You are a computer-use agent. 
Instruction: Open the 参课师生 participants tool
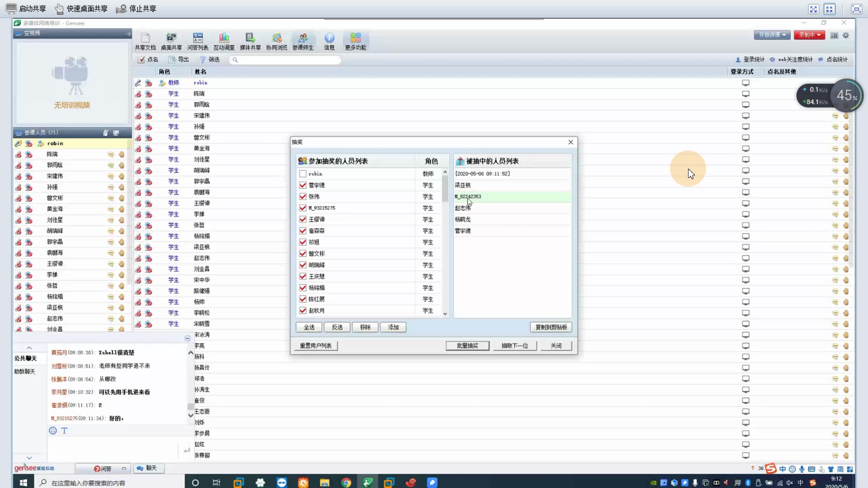(x=303, y=41)
